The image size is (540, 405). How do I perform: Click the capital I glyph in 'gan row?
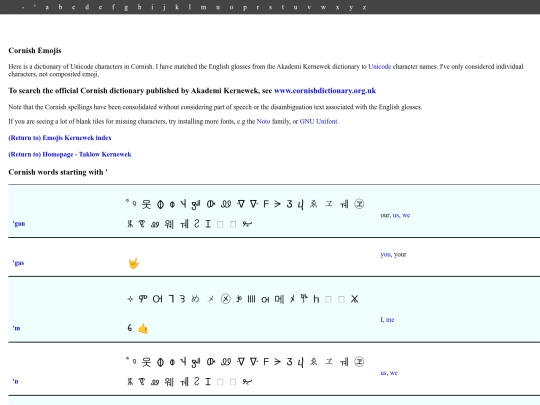(208, 224)
